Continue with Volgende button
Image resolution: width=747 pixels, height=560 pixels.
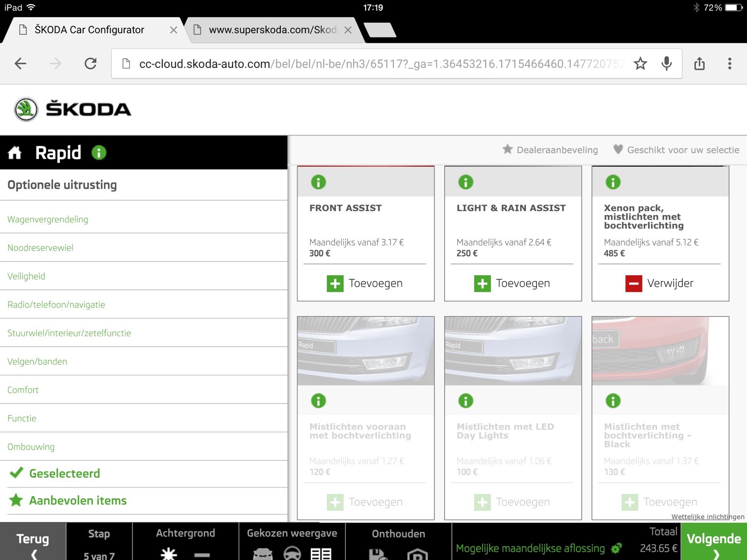[714, 542]
